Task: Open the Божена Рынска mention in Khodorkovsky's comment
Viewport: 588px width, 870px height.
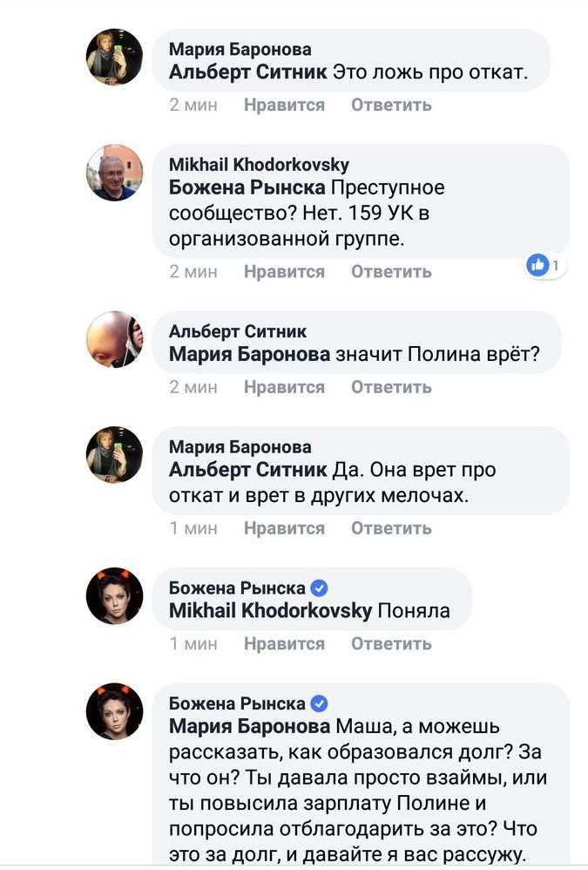Action: pyautogui.click(x=247, y=187)
